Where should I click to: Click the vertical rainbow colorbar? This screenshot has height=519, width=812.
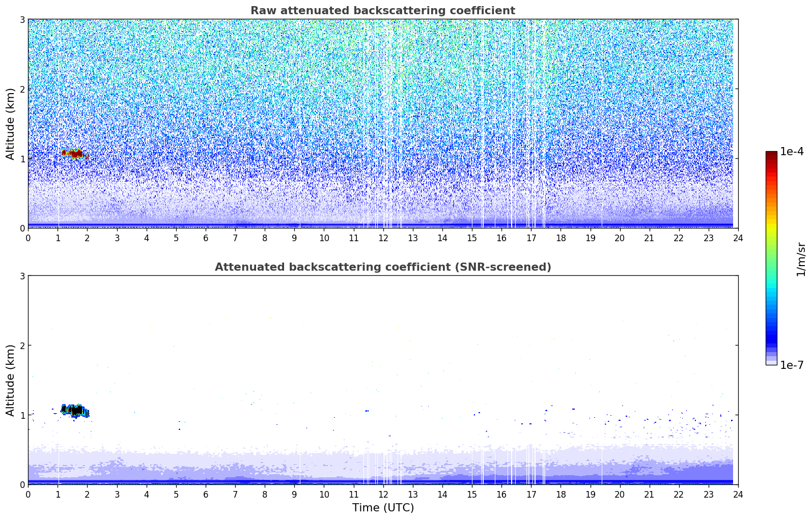(771, 258)
